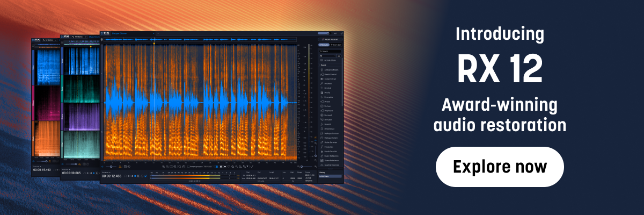Open the Repair Assistant in RX

[x=331, y=39]
